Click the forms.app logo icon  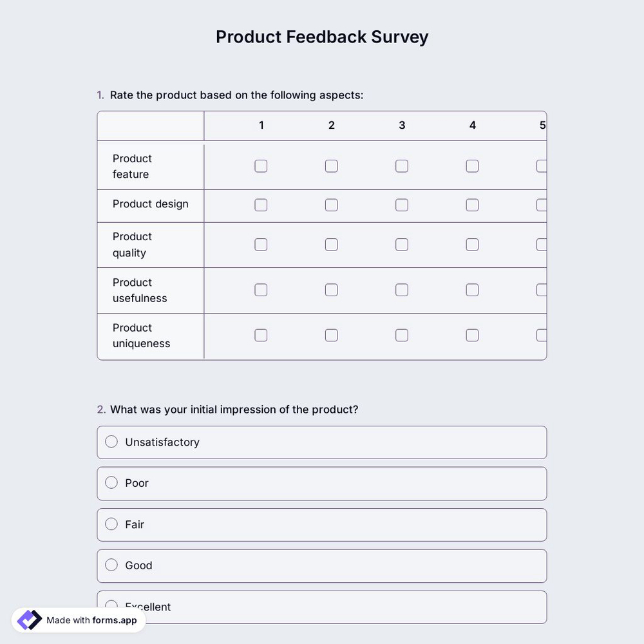(28, 619)
